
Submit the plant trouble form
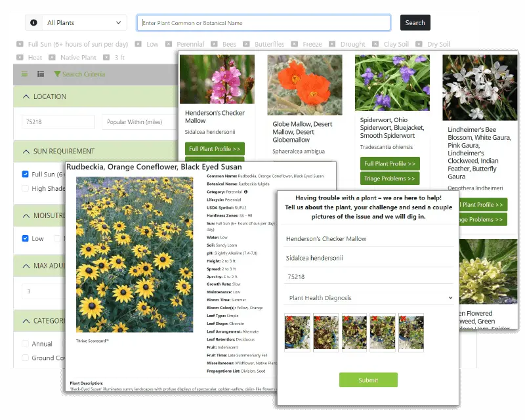[x=368, y=380]
